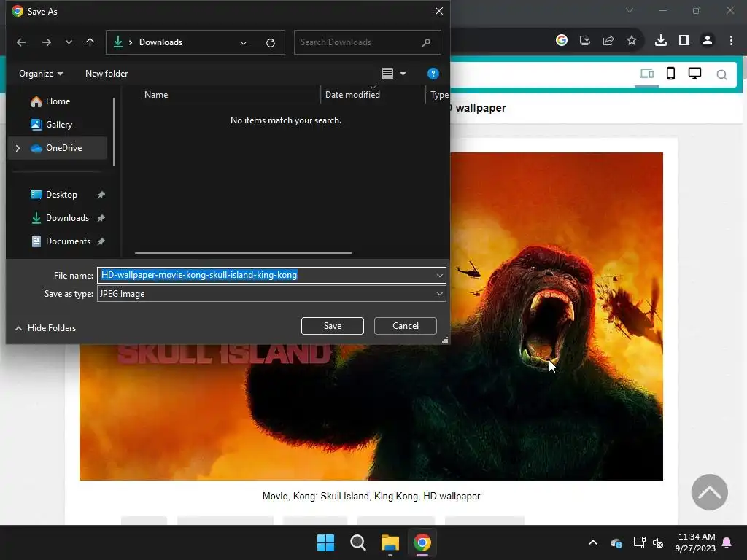Open Chrome downloads icon
The width and height of the screenshot is (747, 560).
pyautogui.click(x=661, y=41)
